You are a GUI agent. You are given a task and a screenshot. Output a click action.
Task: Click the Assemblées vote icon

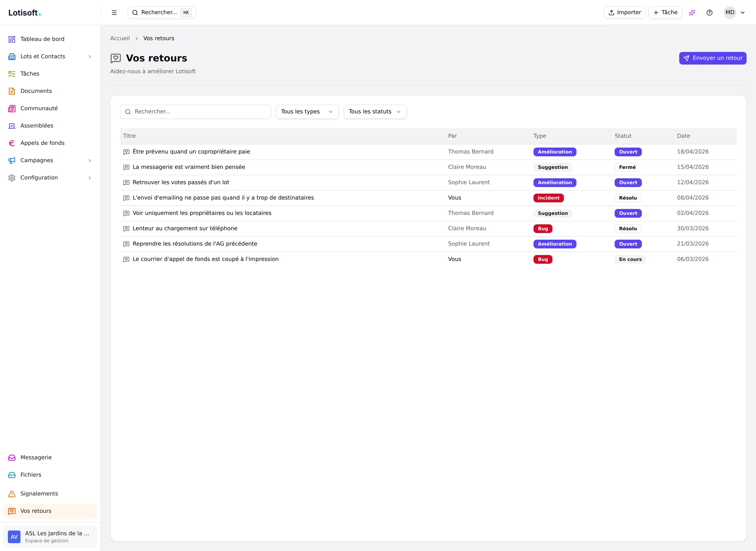pyautogui.click(x=12, y=126)
